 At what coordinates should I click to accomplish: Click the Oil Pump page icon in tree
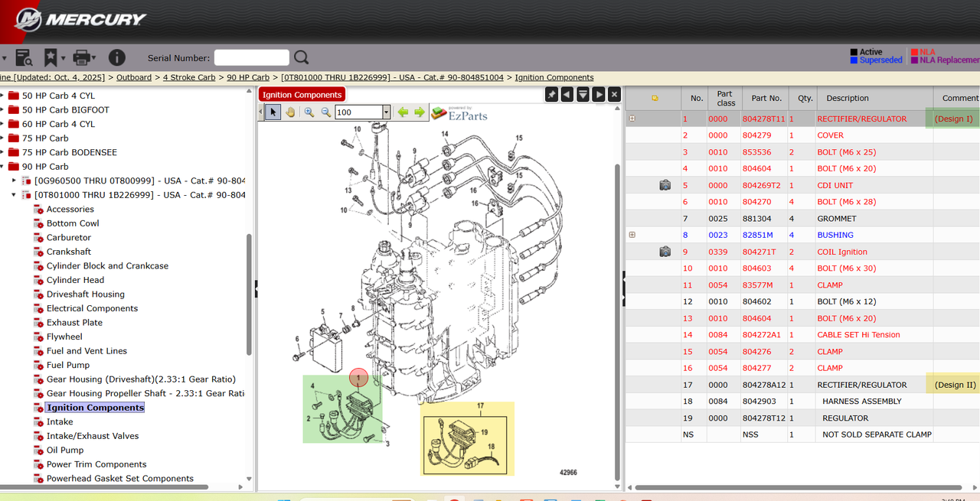pyautogui.click(x=38, y=450)
